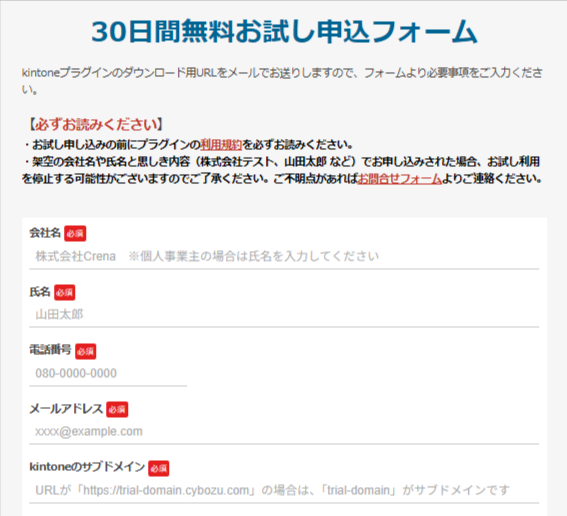Click the 【必ずお読みください】 notice heading
567x516 pixels.
(x=96, y=124)
